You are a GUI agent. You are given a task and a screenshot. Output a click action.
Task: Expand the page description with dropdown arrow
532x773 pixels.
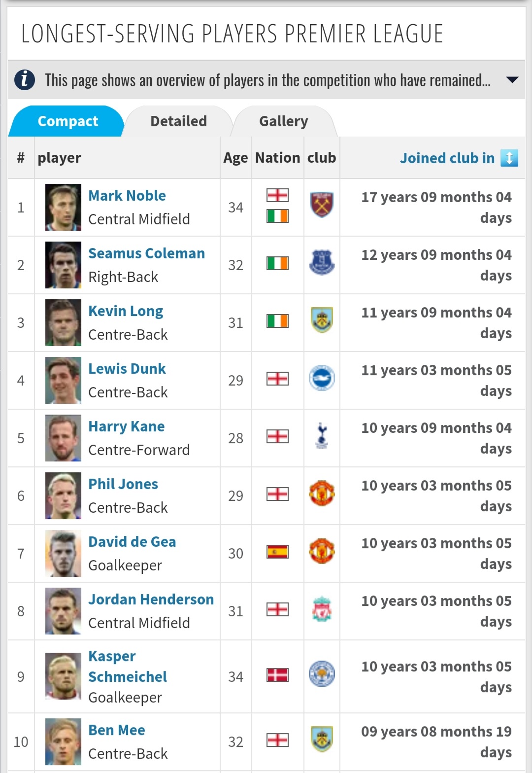(x=512, y=80)
